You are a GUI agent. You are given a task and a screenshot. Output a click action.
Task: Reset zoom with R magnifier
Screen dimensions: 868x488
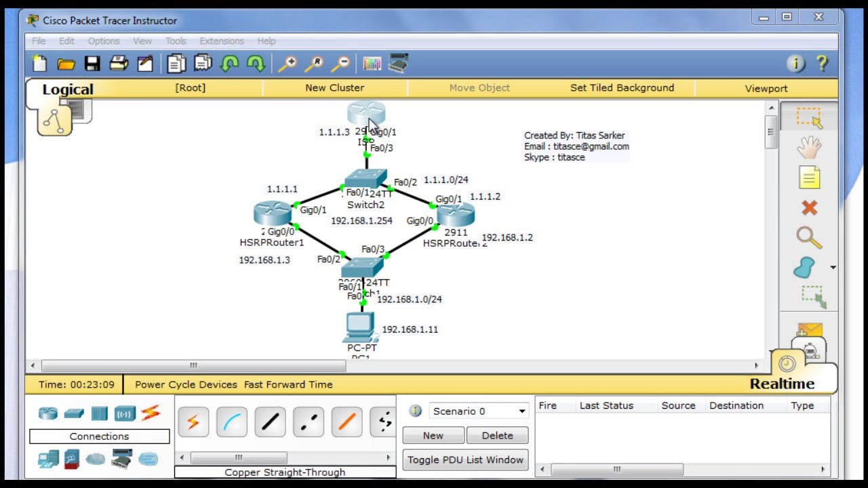coord(314,64)
